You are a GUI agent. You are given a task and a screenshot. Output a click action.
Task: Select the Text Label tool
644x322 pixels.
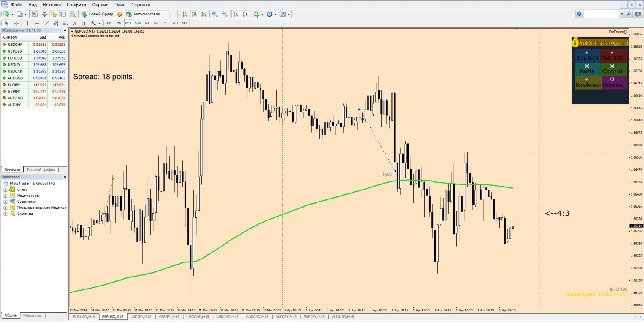[x=84, y=23]
